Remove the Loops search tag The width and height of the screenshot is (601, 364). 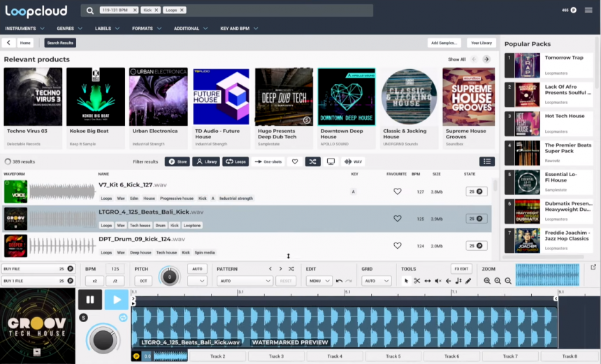[x=182, y=10]
